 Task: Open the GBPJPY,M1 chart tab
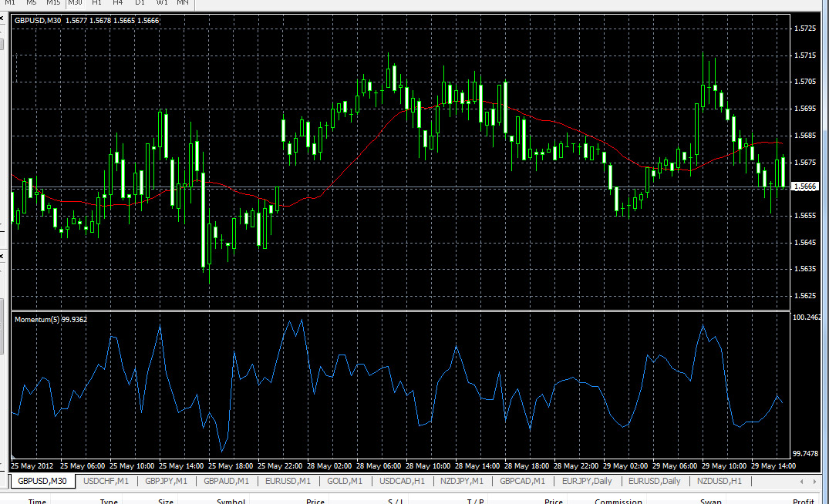(167, 480)
